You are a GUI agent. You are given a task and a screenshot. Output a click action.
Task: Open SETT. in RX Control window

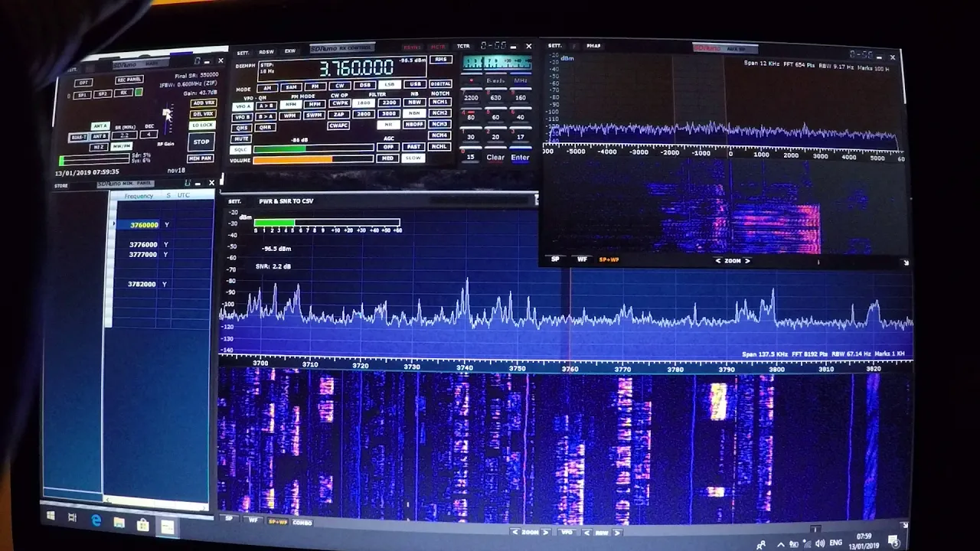(243, 53)
